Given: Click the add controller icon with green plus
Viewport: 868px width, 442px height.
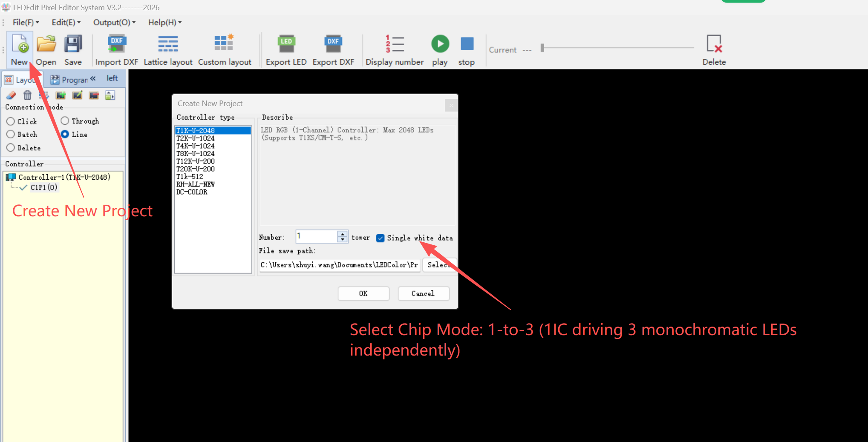Looking at the screenshot, I should point(61,95).
